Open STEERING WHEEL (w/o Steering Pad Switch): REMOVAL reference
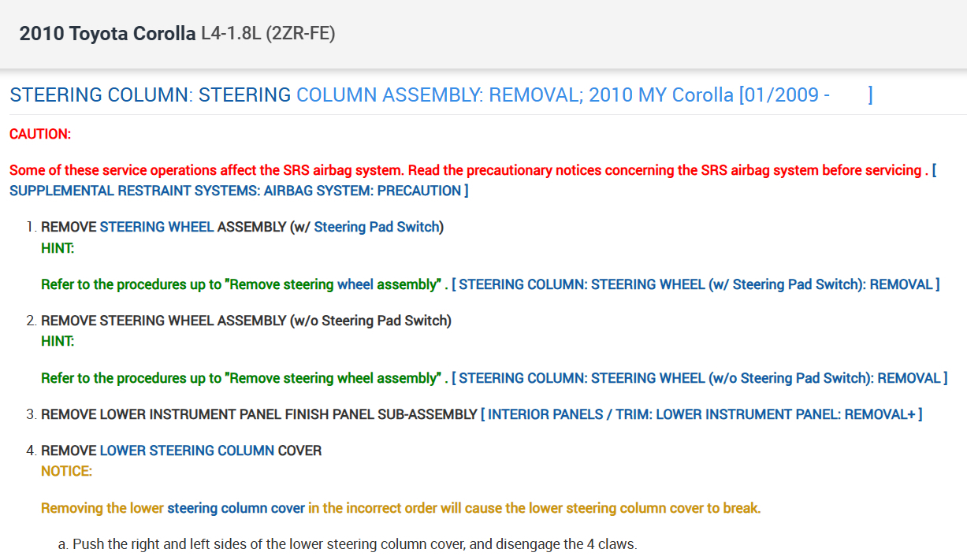This screenshot has width=967, height=560. tap(699, 378)
